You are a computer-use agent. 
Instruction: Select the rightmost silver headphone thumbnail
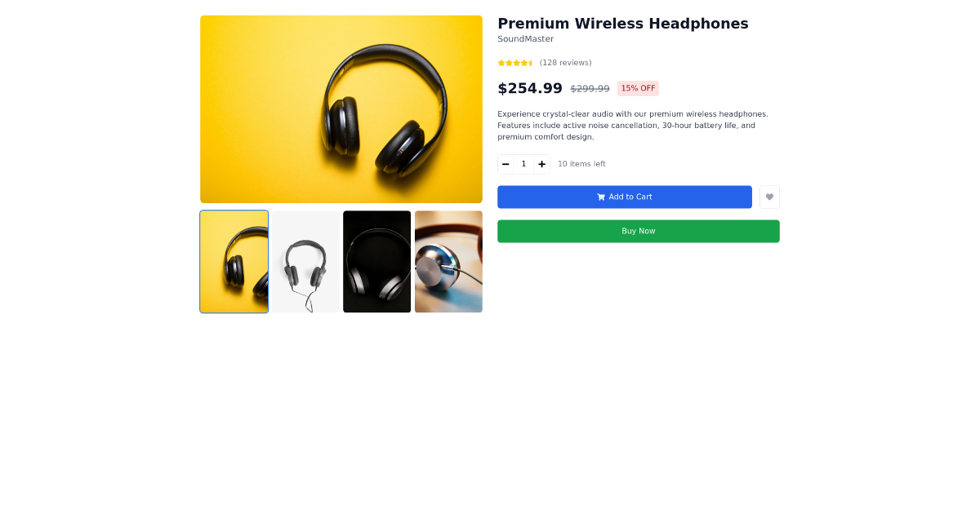[448, 261]
